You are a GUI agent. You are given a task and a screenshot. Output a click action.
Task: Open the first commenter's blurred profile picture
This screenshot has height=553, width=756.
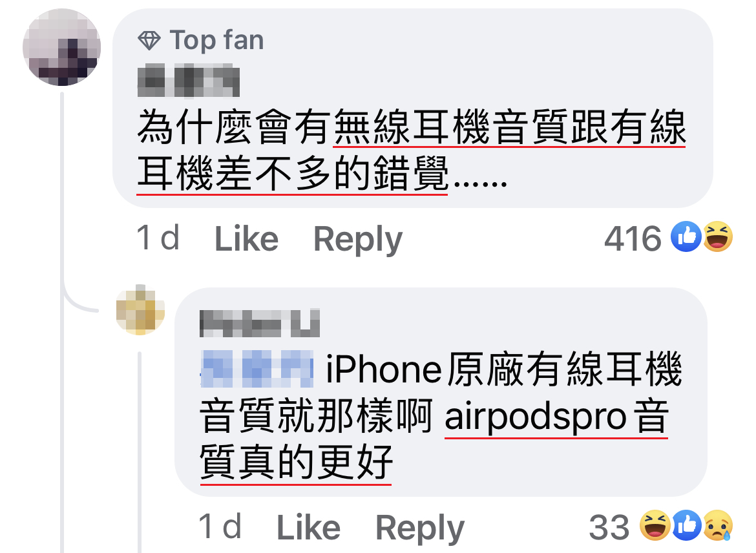(x=62, y=47)
